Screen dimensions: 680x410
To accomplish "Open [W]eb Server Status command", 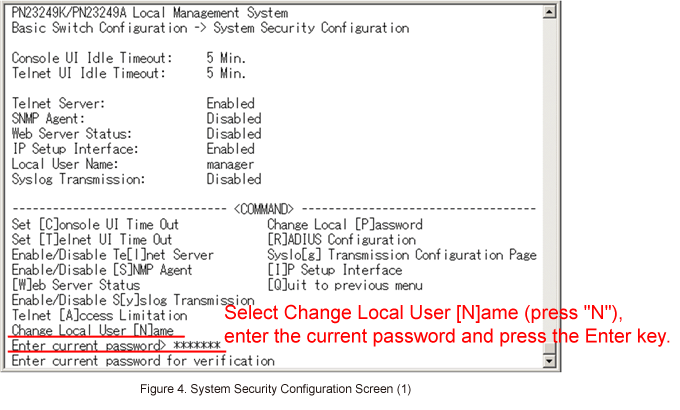I will click(75, 285).
